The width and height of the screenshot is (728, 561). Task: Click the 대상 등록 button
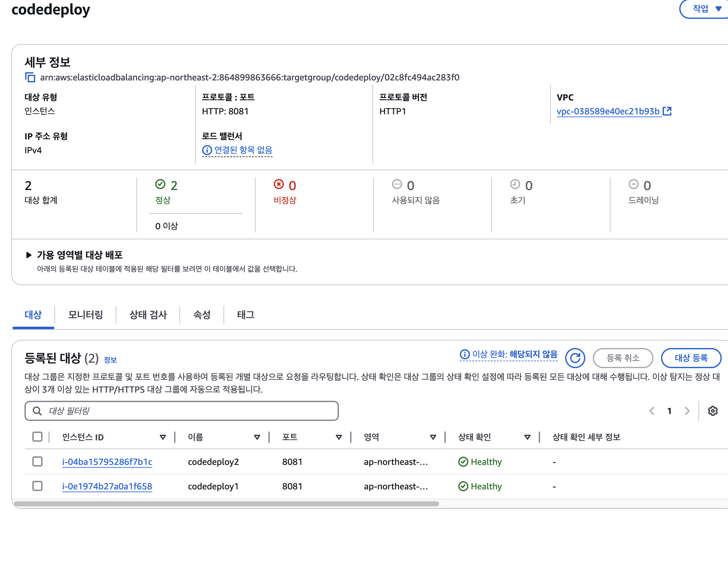pos(691,358)
